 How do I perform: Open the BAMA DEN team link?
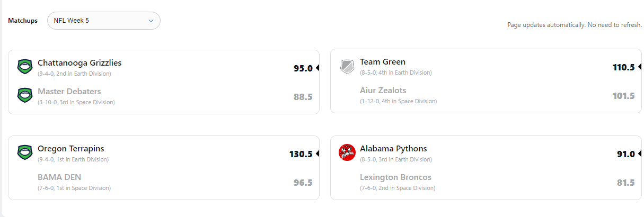[x=59, y=177]
